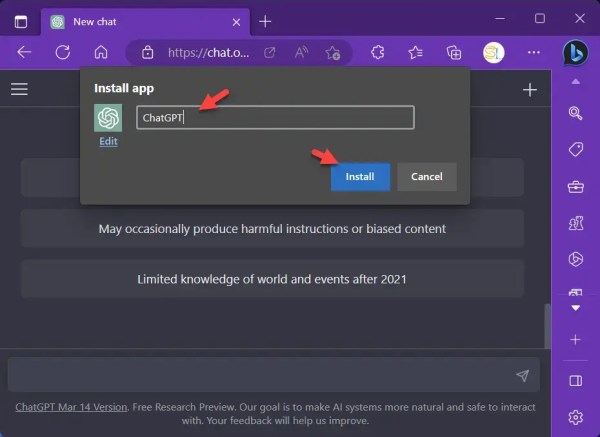Open the app available icon in address bar
Viewport: 600px width, 437px height.
270,52
